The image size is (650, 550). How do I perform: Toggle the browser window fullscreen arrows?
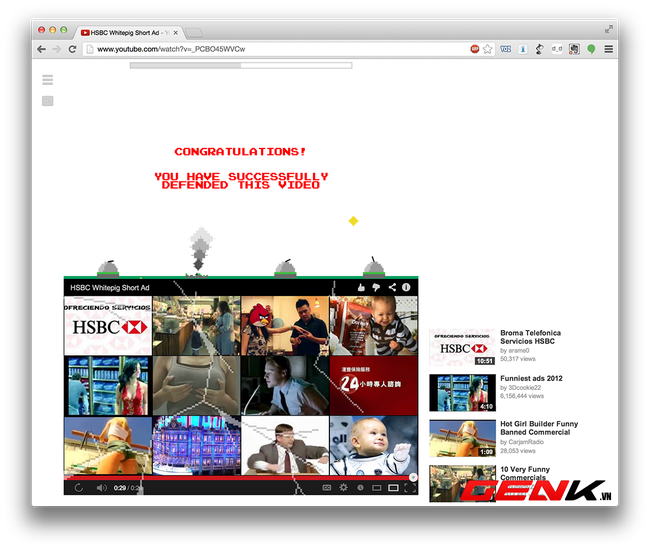pos(608,29)
